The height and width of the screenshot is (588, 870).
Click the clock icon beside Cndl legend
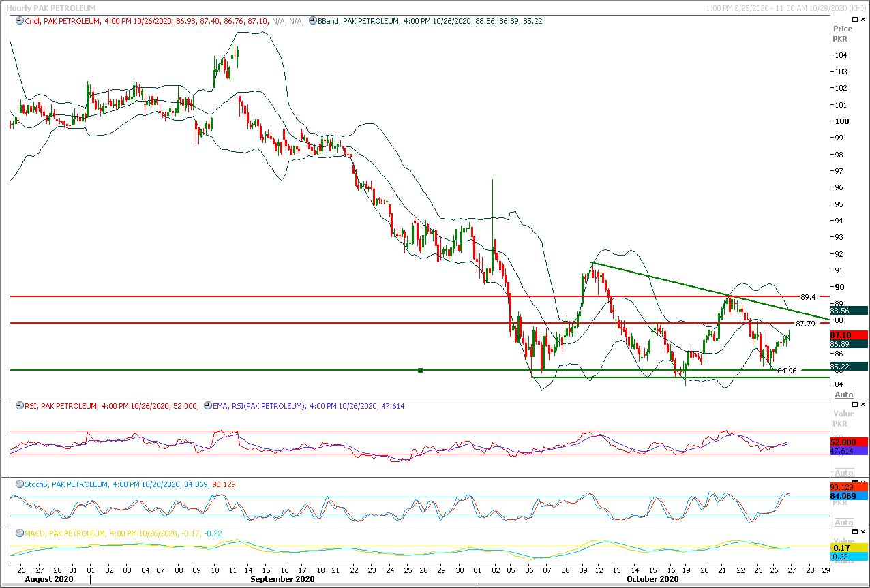coord(19,21)
